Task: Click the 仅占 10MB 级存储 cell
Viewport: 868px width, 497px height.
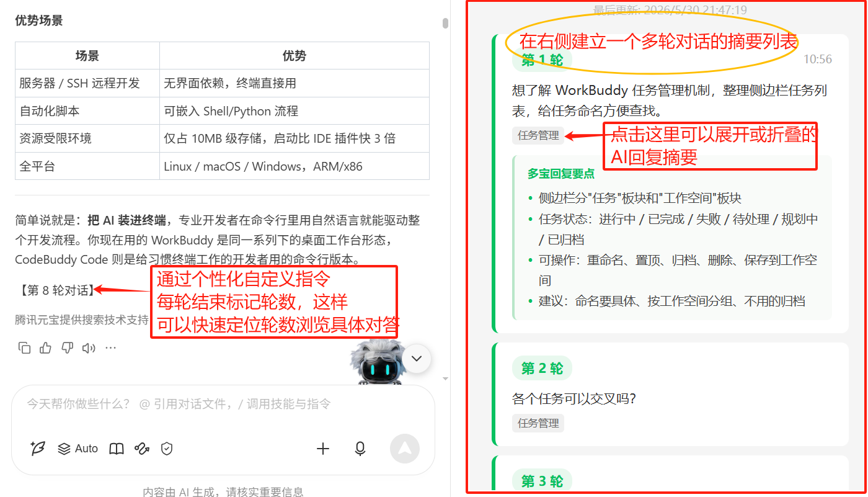Action: [294, 138]
